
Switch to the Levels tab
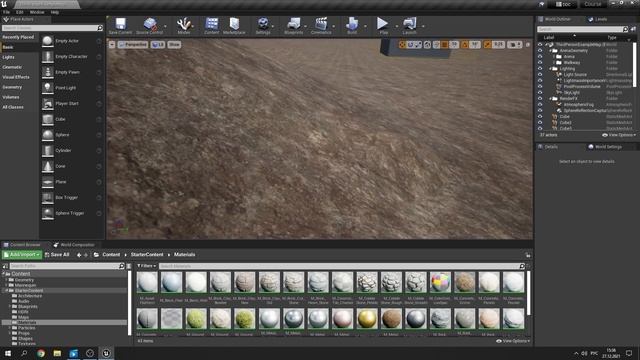(x=597, y=19)
